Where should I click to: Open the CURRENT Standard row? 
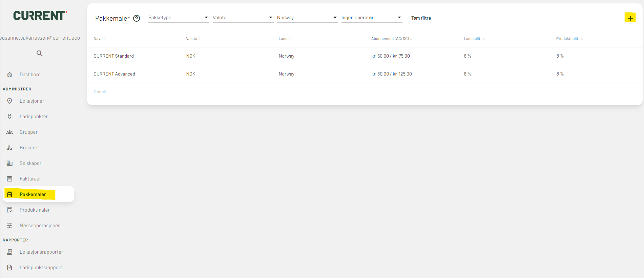(x=365, y=56)
